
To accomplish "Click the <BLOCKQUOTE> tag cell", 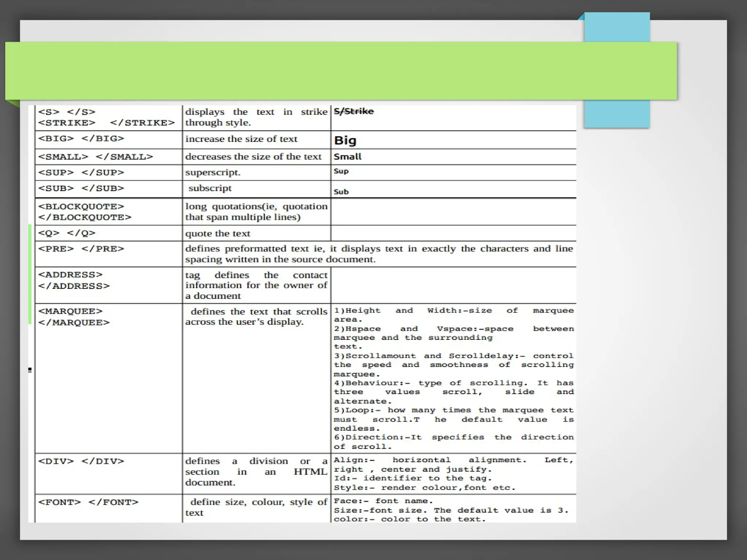I will coord(84,212).
